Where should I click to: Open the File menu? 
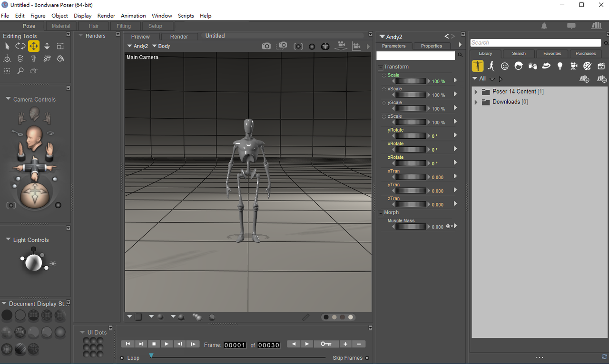(5, 16)
